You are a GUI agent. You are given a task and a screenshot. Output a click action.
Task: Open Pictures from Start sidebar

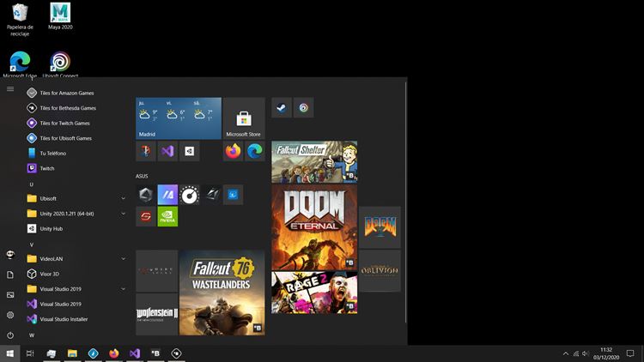(x=10, y=295)
